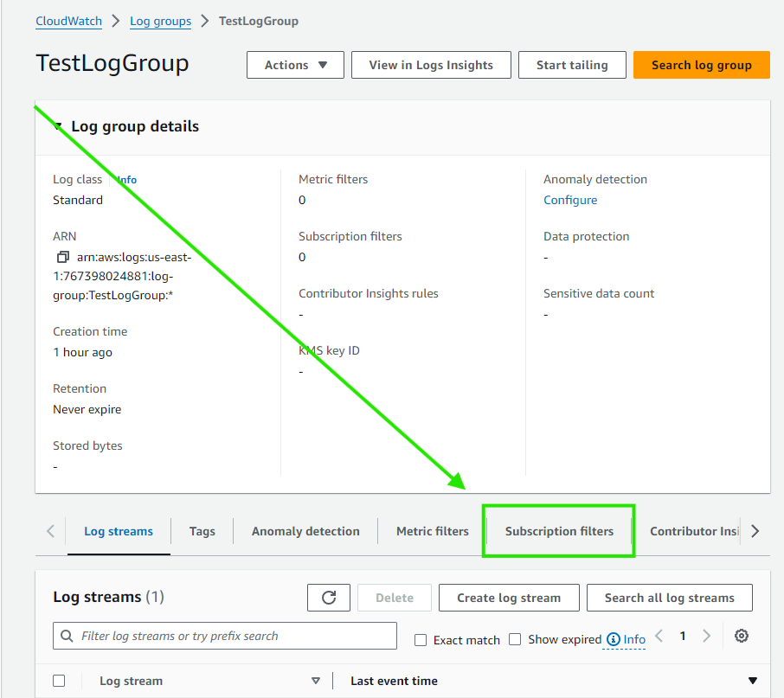Screen dimensions: 784x698
Task: Open the Info link beside Log class
Action: coord(125,179)
